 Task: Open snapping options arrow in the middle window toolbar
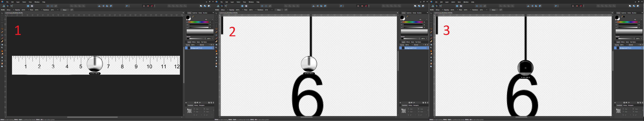pos(369,6)
